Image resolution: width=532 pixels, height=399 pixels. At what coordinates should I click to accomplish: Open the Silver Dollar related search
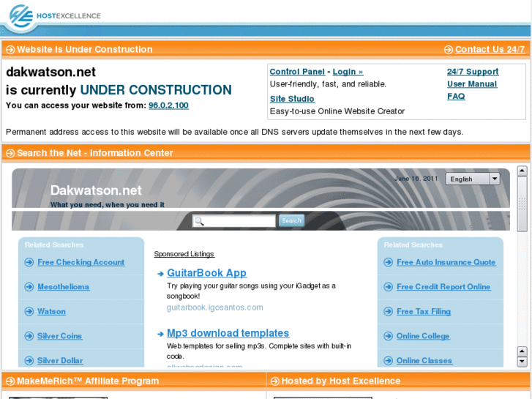60,361
